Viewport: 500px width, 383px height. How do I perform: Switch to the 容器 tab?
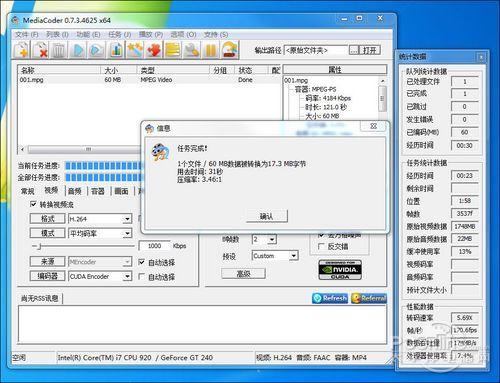point(98,191)
